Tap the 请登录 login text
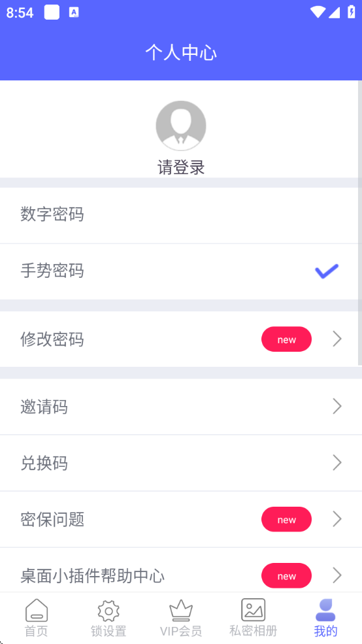 [181, 167]
